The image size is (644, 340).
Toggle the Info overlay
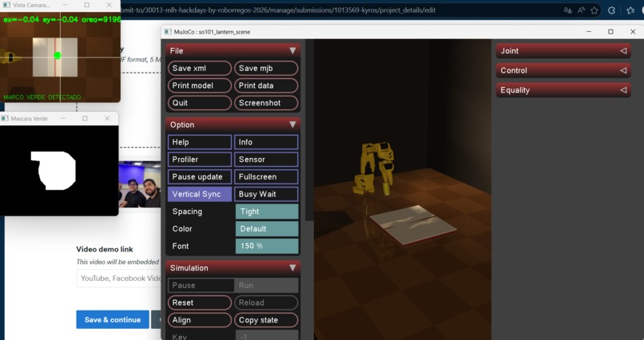266,142
